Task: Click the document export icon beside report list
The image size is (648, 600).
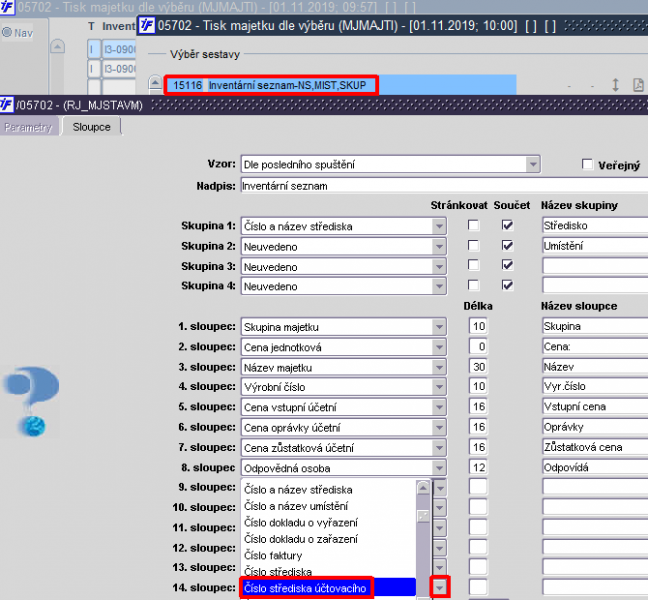Action: pyautogui.click(x=638, y=85)
